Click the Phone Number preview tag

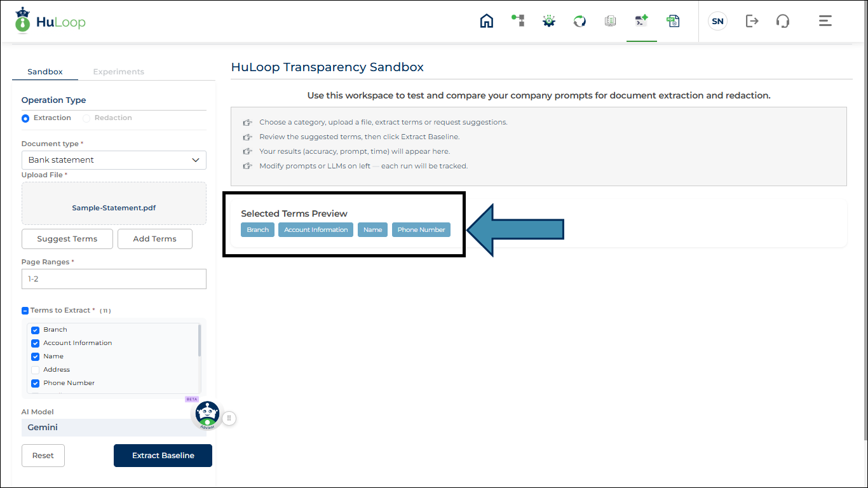pos(421,230)
